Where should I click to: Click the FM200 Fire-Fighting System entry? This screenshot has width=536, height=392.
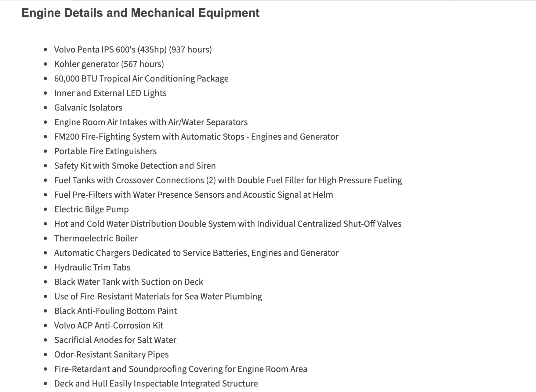point(196,137)
